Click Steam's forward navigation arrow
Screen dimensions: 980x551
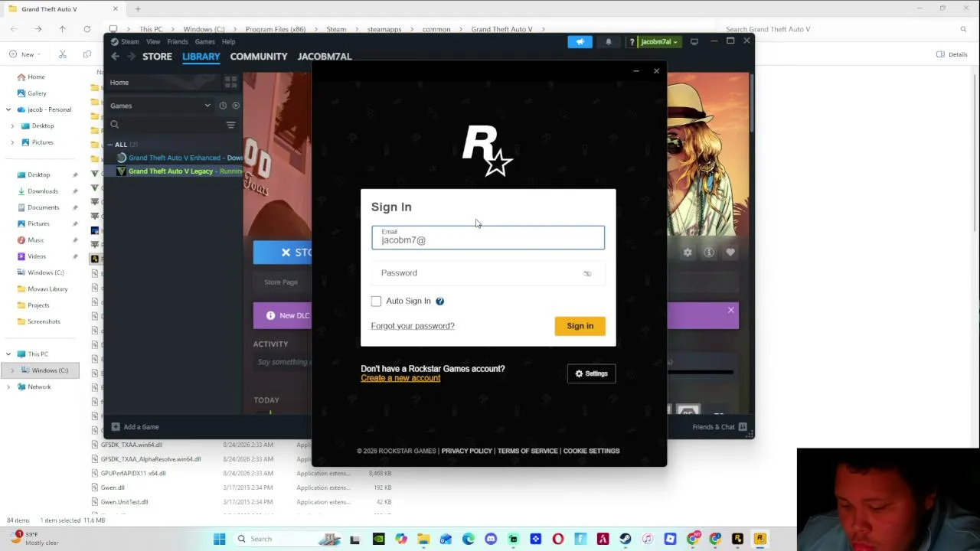click(x=131, y=57)
